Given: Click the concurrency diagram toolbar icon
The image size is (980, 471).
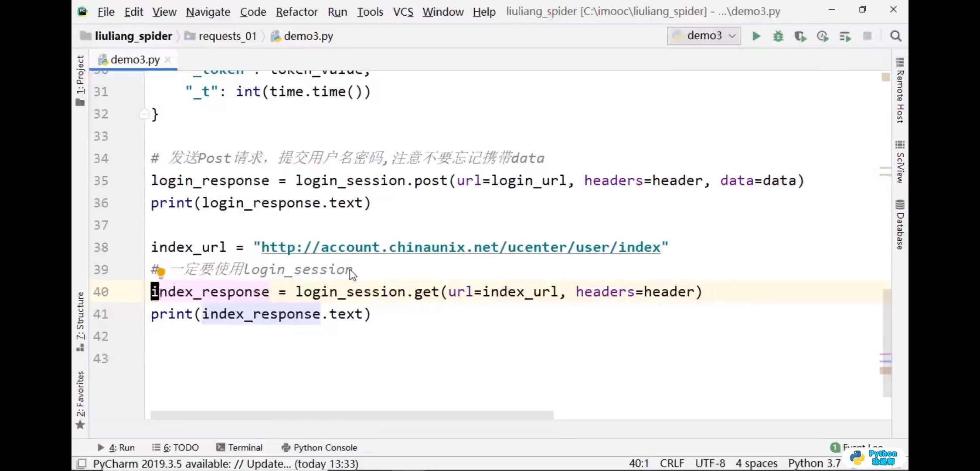Looking at the screenshot, I should point(845,36).
